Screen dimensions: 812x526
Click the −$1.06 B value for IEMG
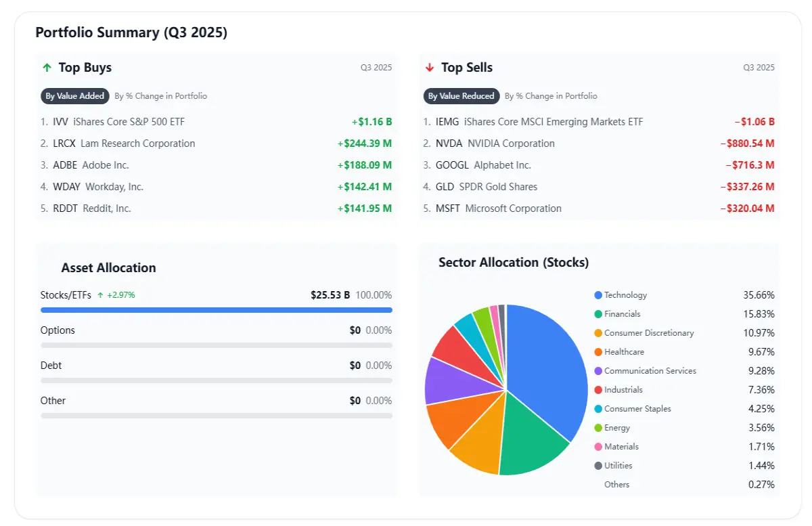pyautogui.click(x=754, y=122)
